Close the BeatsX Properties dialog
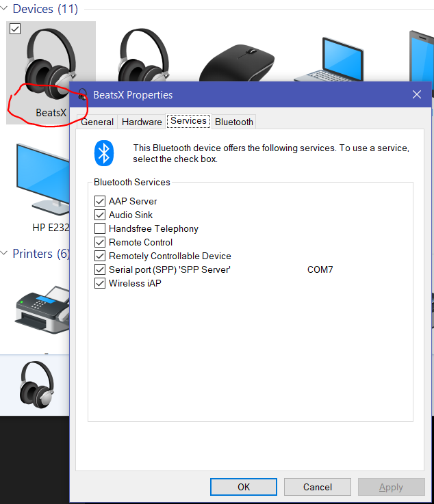434x504 pixels. (417, 94)
